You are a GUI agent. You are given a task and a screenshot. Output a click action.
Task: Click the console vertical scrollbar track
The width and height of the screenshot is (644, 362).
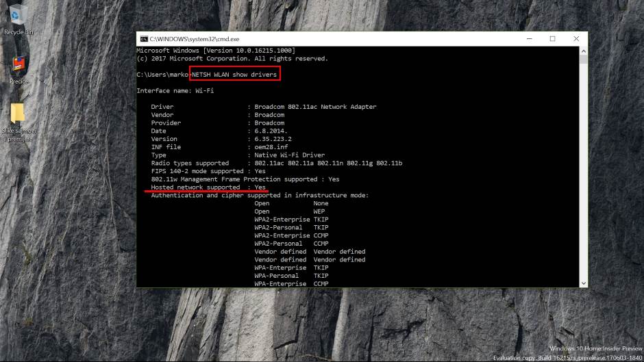coord(584,205)
